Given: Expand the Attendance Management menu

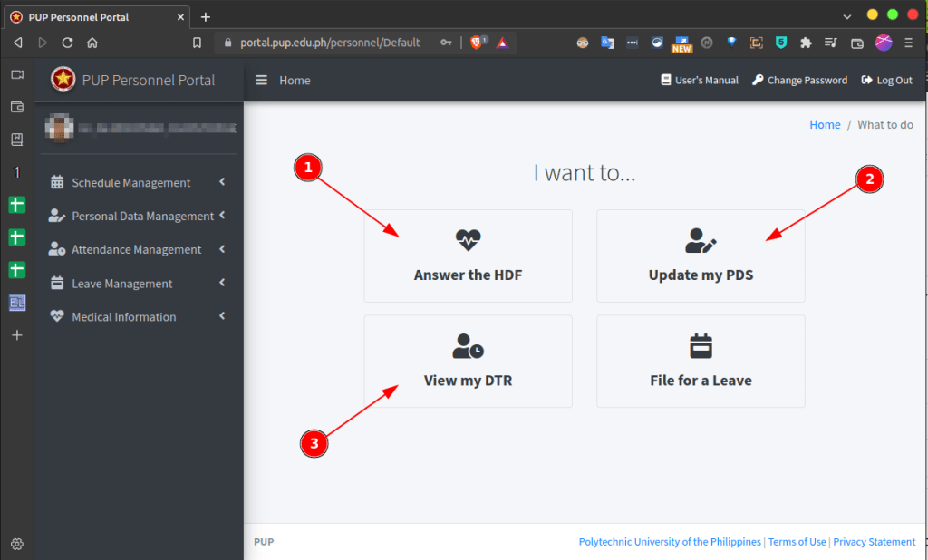Looking at the screenshot, I should point(136,250).
